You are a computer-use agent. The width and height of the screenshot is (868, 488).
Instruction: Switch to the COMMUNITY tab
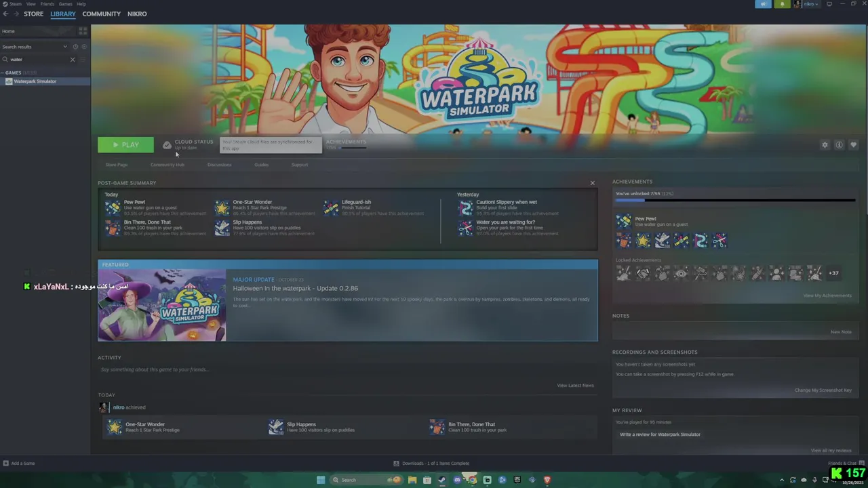pos(101,14)
